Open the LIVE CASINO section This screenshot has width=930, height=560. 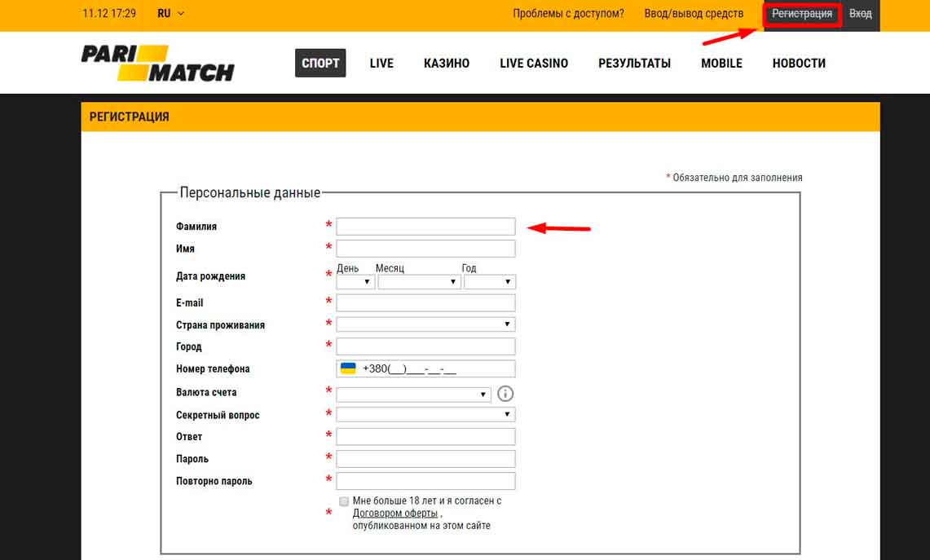534,63
